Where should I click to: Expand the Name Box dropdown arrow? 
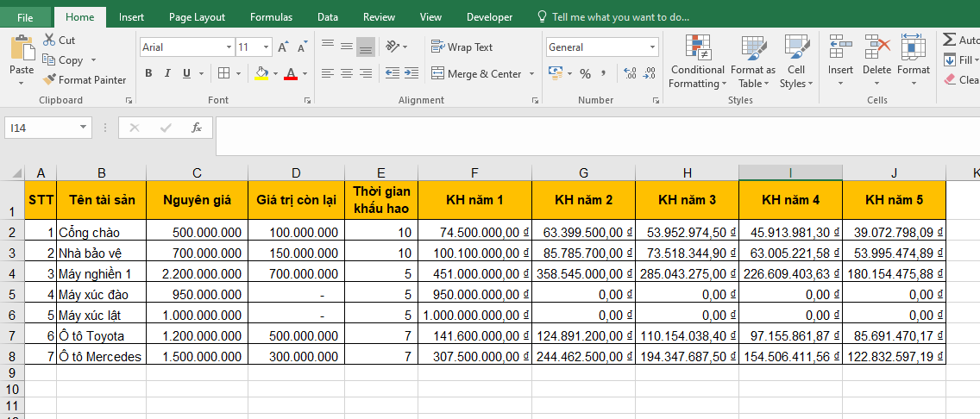83,128
